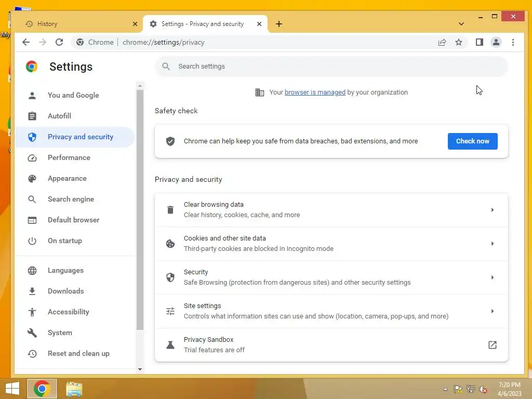Viewport: 532px width, 399px height.
Task: Click the sidebar scroll down arrow
Action: (140, 369)
